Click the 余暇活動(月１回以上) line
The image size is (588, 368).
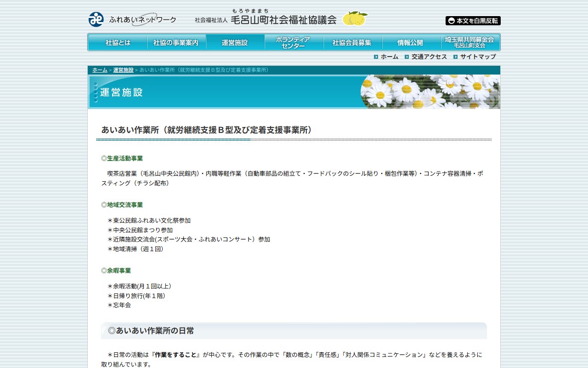tap(139, 286)
